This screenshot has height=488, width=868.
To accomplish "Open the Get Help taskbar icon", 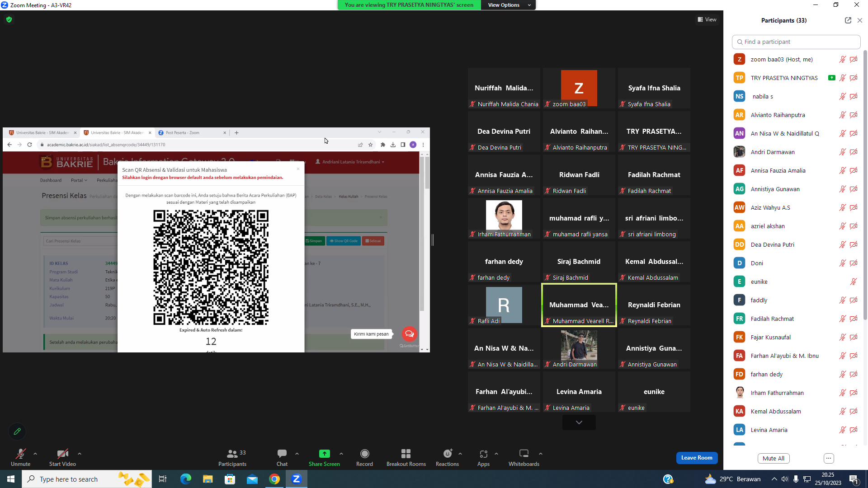I will pos(668,479).
